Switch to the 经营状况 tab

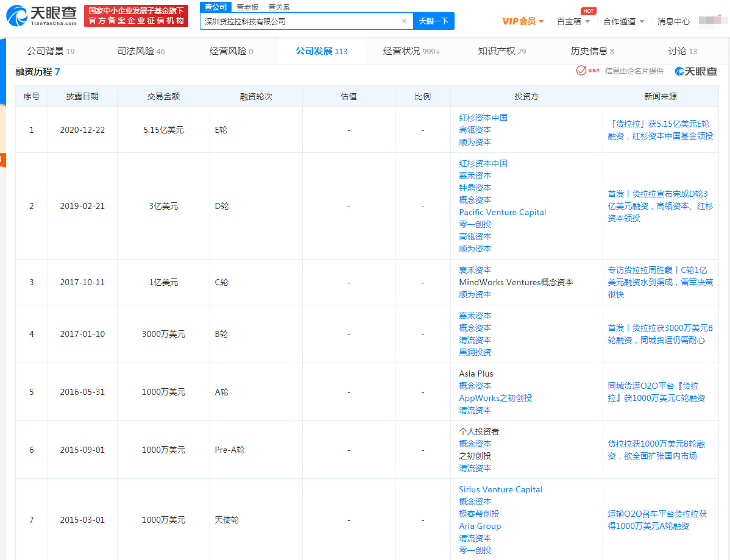coord(411,51)
